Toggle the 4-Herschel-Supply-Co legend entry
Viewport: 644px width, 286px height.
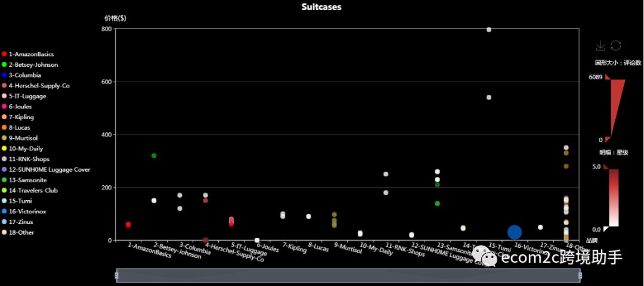(x=36, y=86)
